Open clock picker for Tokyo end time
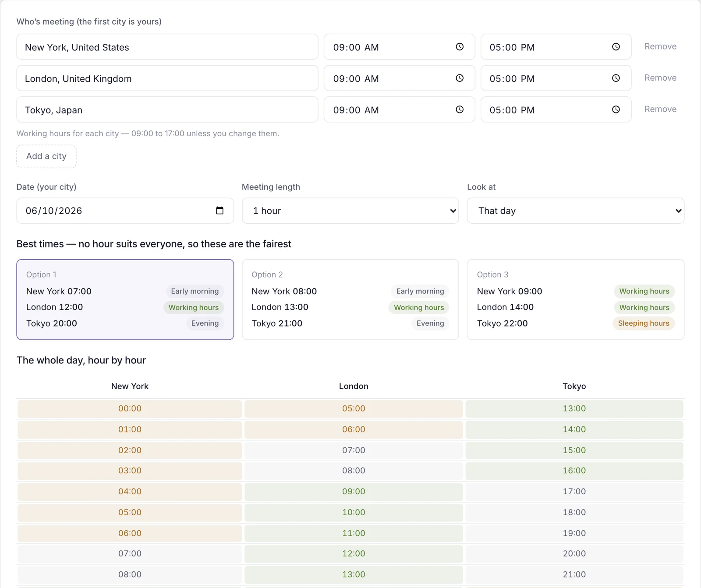 click(x=616, y=109)
